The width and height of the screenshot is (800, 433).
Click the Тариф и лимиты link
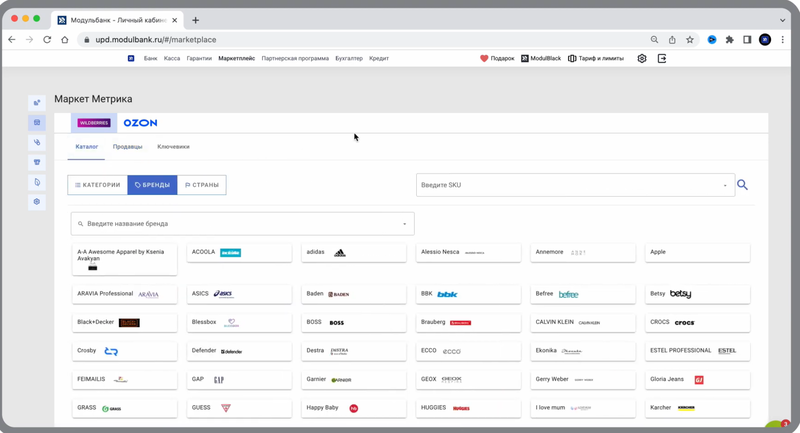click(x=600, y=59)
